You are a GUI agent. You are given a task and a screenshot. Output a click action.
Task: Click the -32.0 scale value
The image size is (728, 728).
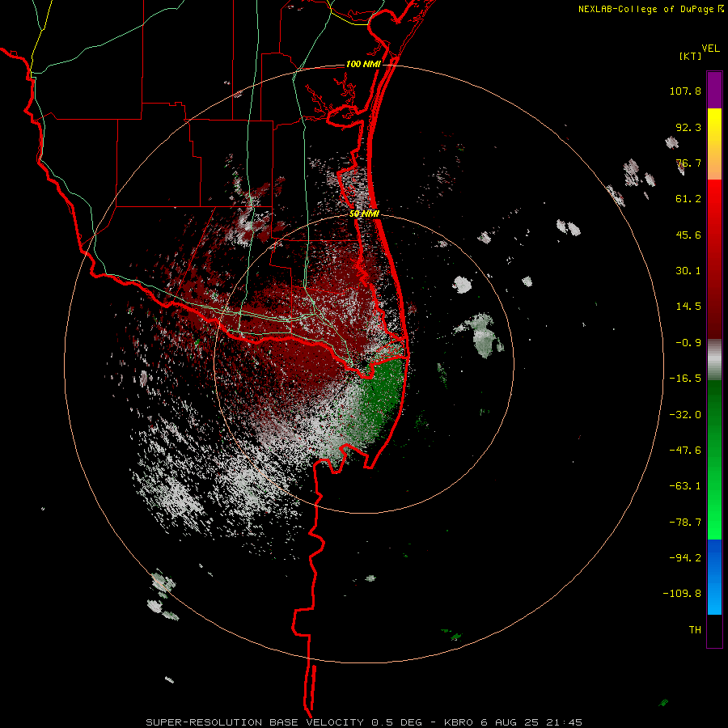coord(685,415)
